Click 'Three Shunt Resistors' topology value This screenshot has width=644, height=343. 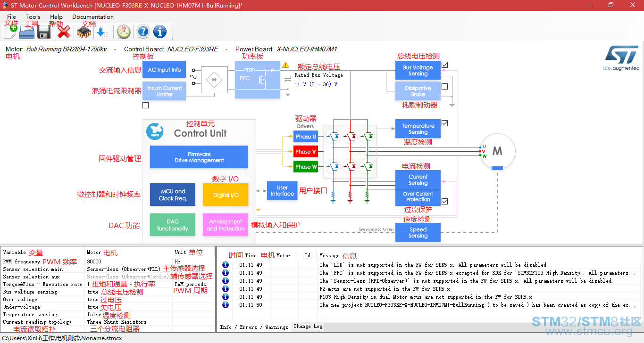click(x=117, y=322)
